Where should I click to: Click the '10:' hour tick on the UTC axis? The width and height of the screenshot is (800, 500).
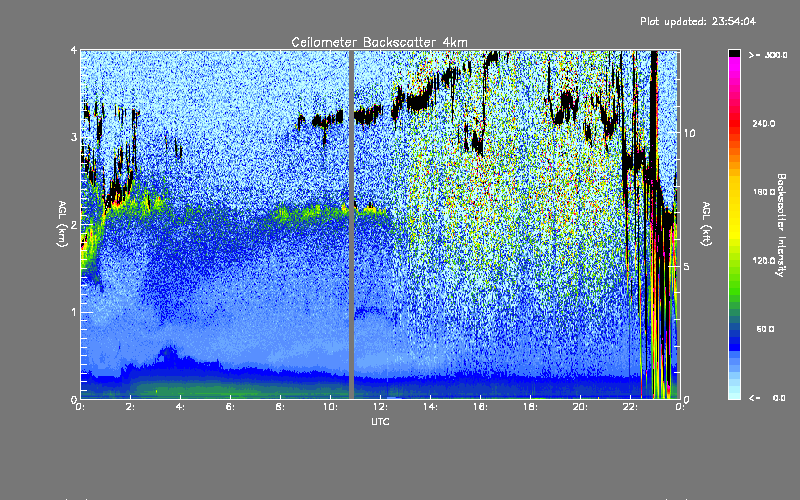click(x=331, y=407)
